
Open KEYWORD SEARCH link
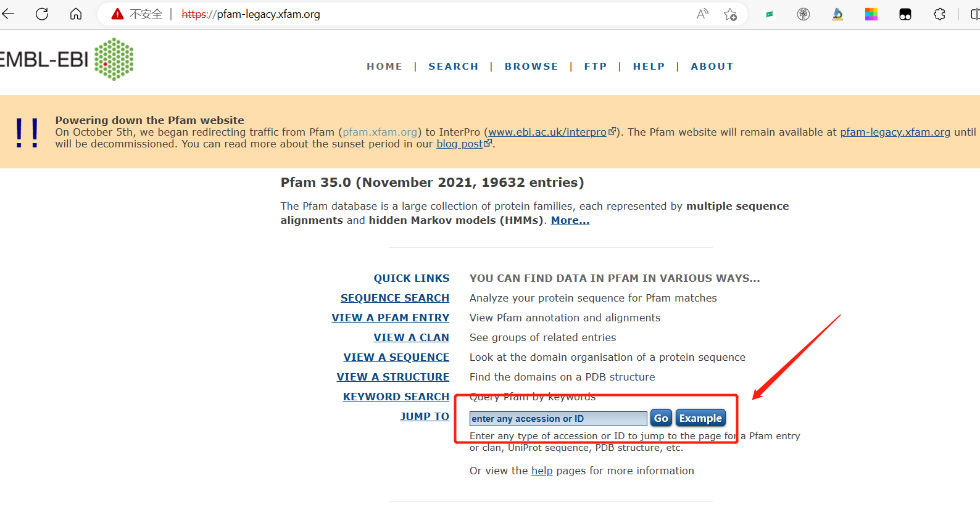pyautogui.click(x=396, y=397)
